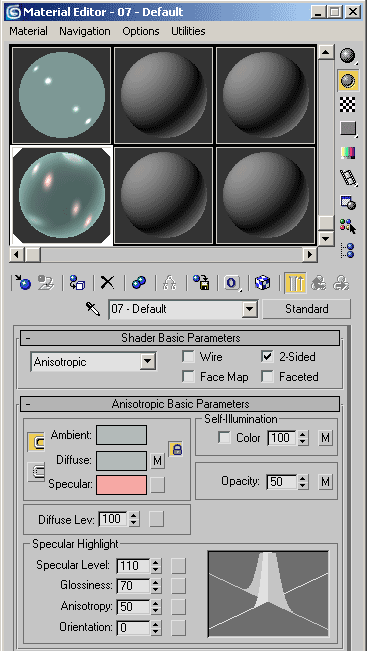Click the Reset Map/Mtl X icon
The image size is (367, 651).
(x=108, y=283)
